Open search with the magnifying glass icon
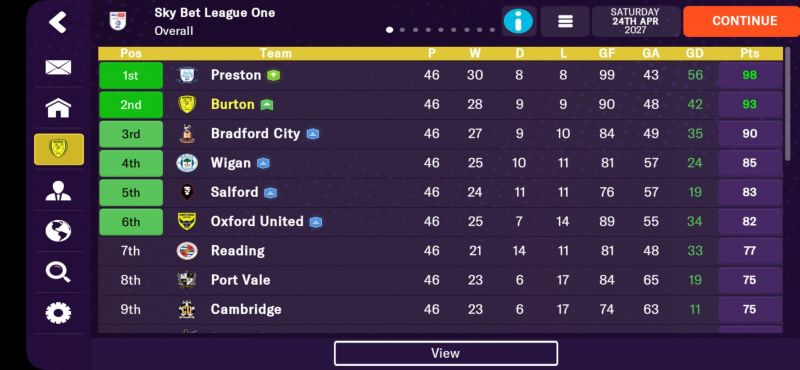The height and width of the screenshot is (370, 800). pyautogui.click(x=58, y=272)
